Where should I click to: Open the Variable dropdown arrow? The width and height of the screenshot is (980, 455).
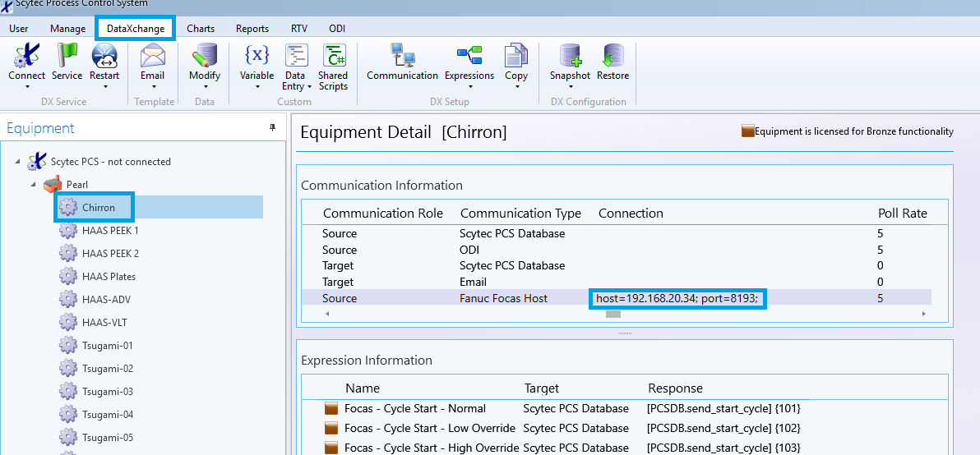(x=257, y=87)
